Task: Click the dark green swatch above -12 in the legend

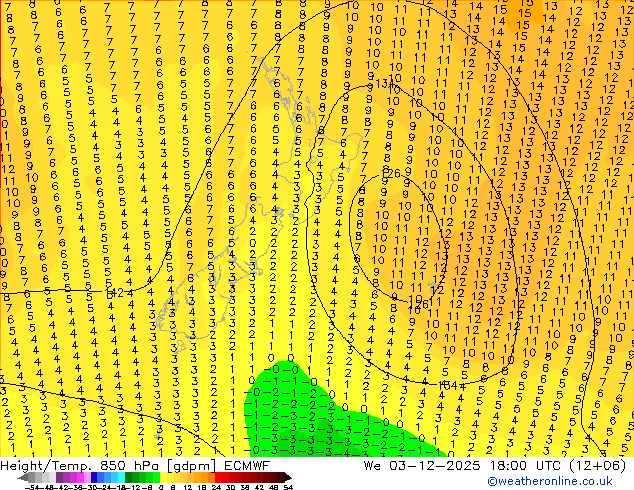Action: [129, 477]
